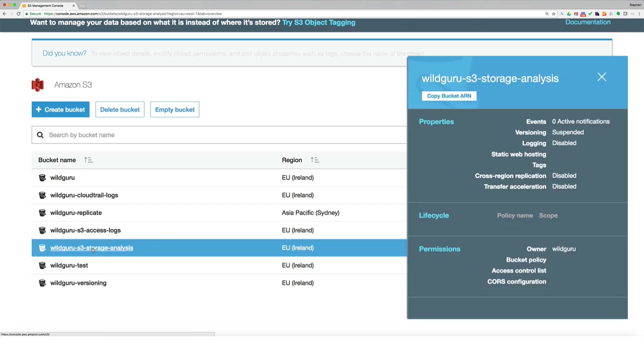Open the green checkmark extension icon
The height and width of the screenshot is (362, 644).
click(590, 14)
